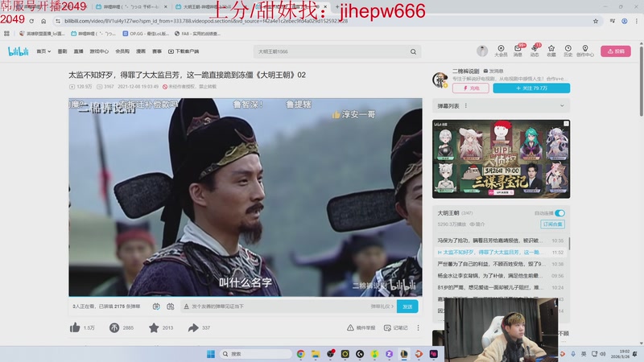644x362 pixels.
Task: Open 游戏中心 nav link
Action: pyautogui.click(x=99, y=51)
